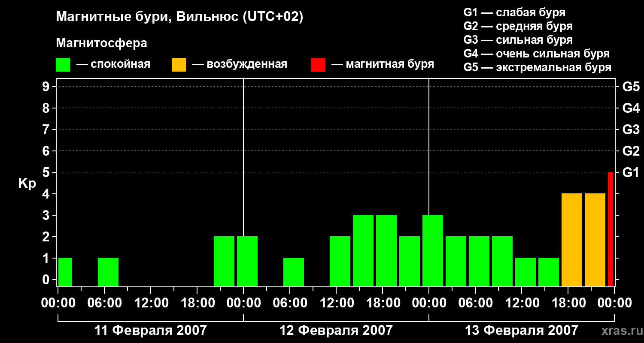The height and width of the screenshot is (343, 644).
Task: Select the orange Kp 4 bar starting at 18:00
Action: (x=572, y=240)
